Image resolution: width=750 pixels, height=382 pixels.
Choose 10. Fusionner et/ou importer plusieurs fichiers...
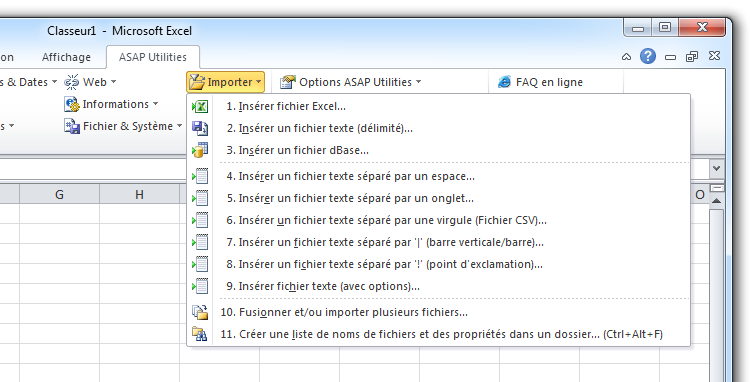[x=439, y=312]
